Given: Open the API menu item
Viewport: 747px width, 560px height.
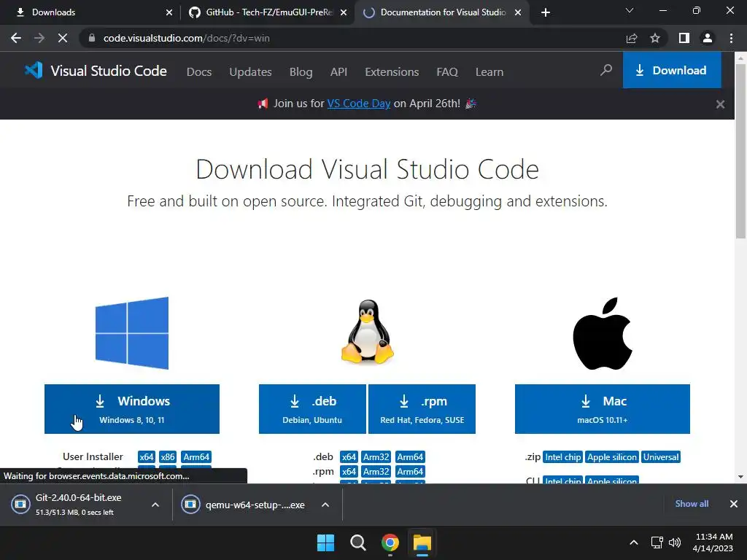Looking at the screenshot, I should click(x=338, y=72).
